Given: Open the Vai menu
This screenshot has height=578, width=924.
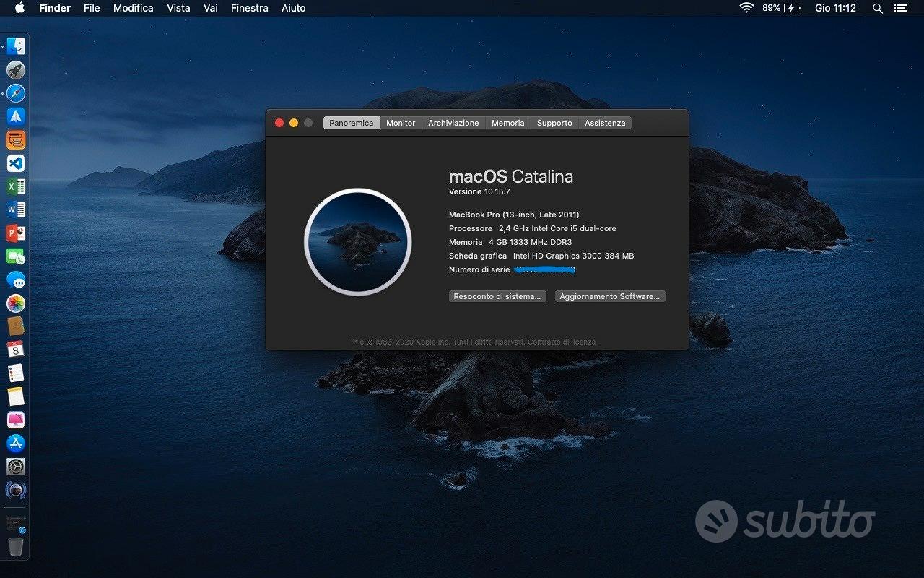Looking at the screenshot, I should pyautogui.click(x=211, y=8).
